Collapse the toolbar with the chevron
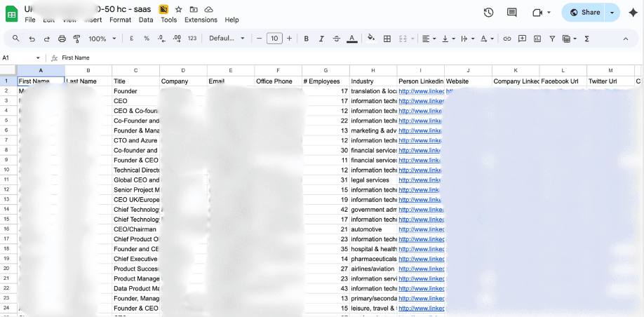Viewport: 644px width, 317px height. (x=626, y=39)
